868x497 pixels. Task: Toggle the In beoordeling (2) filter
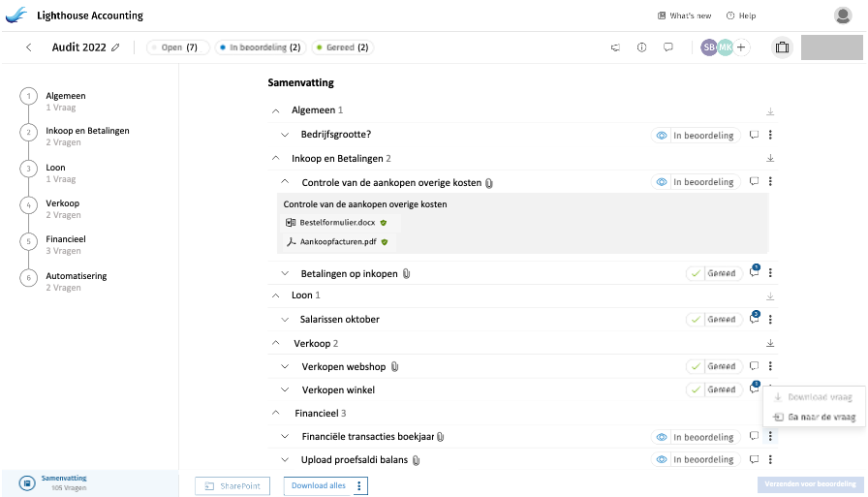pyautogui.click(x=259, y=47)
